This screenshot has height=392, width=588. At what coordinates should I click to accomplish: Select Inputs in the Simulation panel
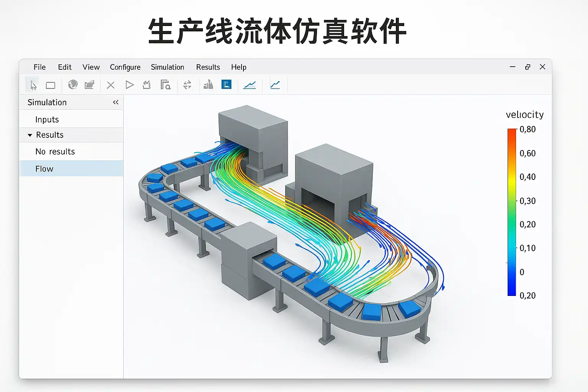[71, 119]
